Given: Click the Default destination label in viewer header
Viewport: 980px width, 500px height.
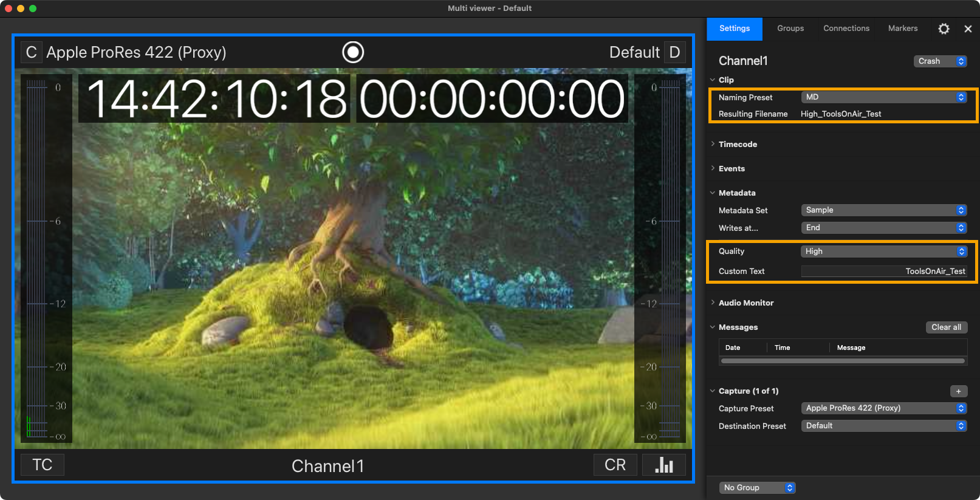Looking at the screenshot, I should point(634,52).
